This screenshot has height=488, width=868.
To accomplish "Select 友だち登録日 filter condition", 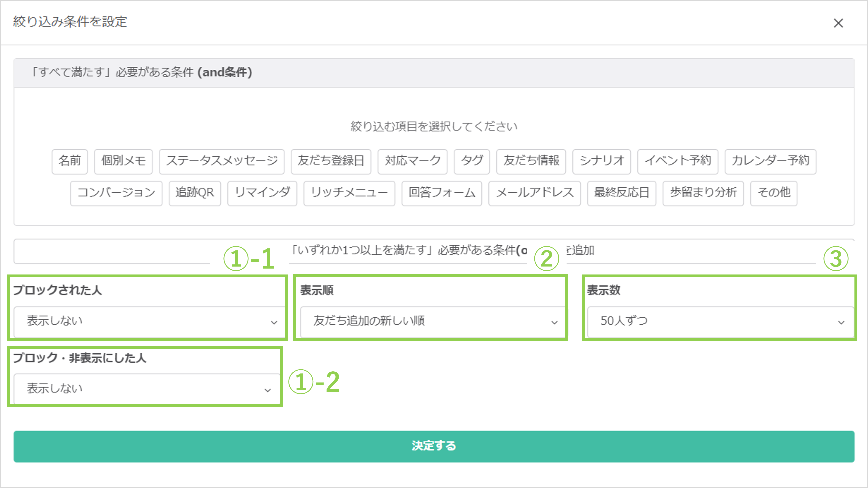I will point(331,161).
